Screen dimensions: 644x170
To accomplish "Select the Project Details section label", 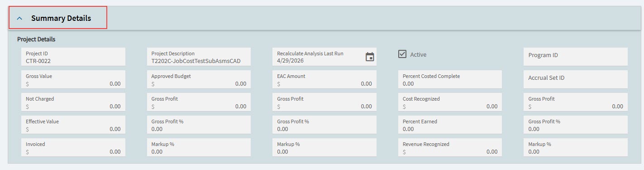I will [36, 39].
